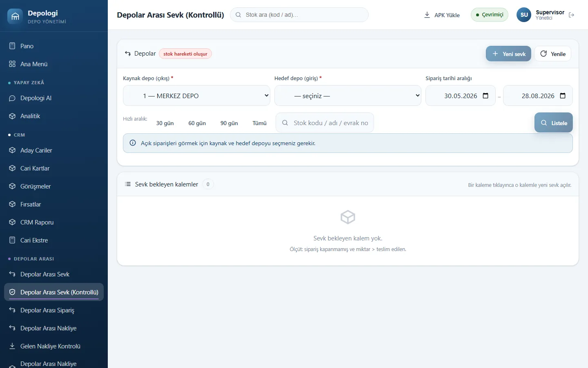The image size is (588, 368).
Task: Open Cari Ekstre page
Action: [54, 240]
